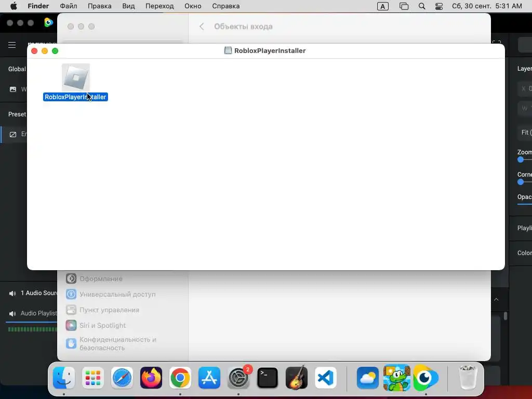Open the RobloxPlayerInstaller app icon
The image size is (532, 399).
pyautogui.click(x=76, y=78)
